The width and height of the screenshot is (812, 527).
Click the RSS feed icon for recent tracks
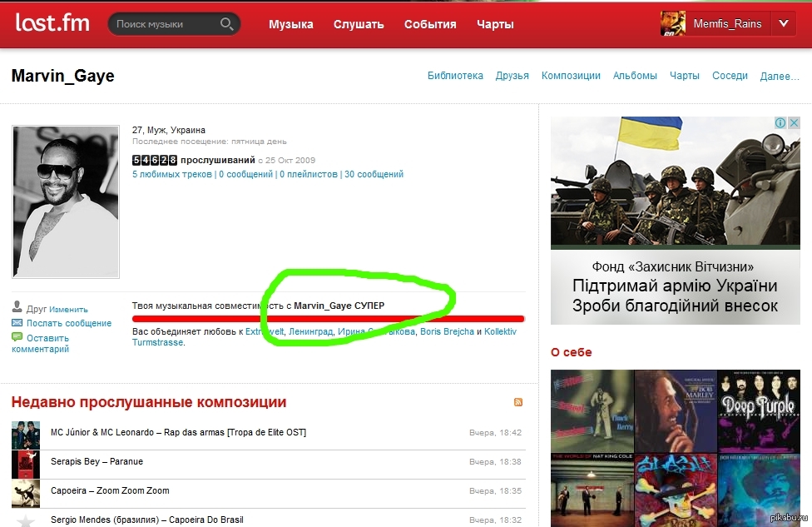point(518,403)
